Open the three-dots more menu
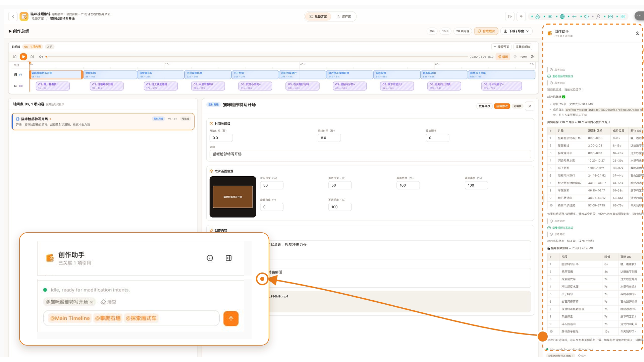Viewport: 644px width, 362px height. (639, 16)
